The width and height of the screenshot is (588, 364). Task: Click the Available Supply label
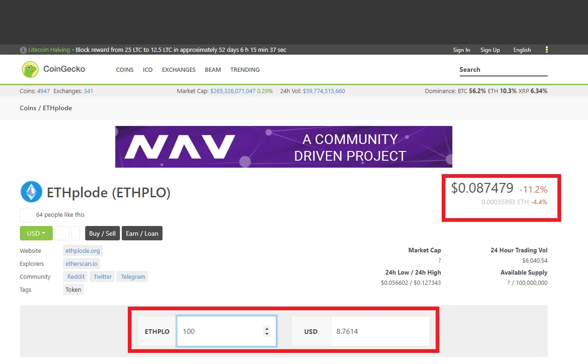(x=524, y=273)
